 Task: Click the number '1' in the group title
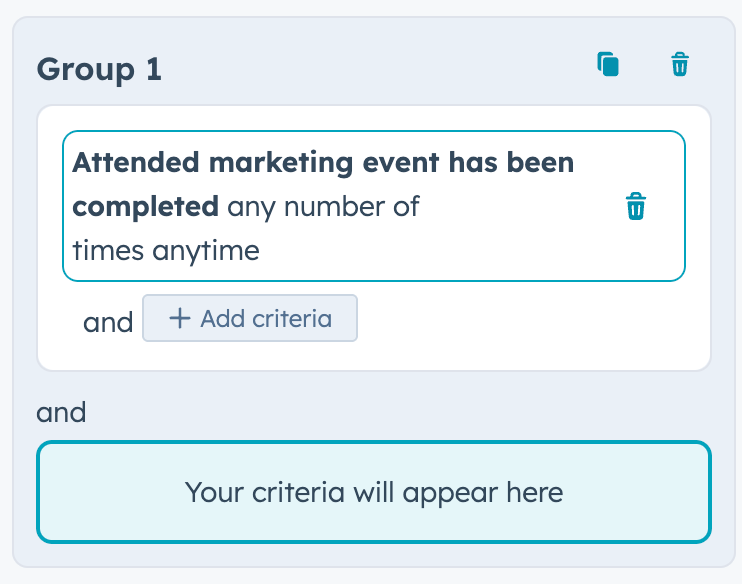(x=152, y=69)
